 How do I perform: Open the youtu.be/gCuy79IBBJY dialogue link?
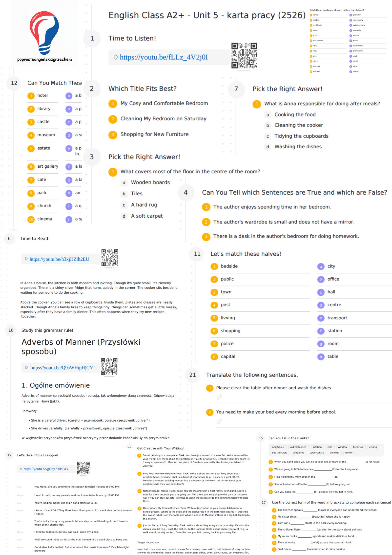[x=46, y=469]
